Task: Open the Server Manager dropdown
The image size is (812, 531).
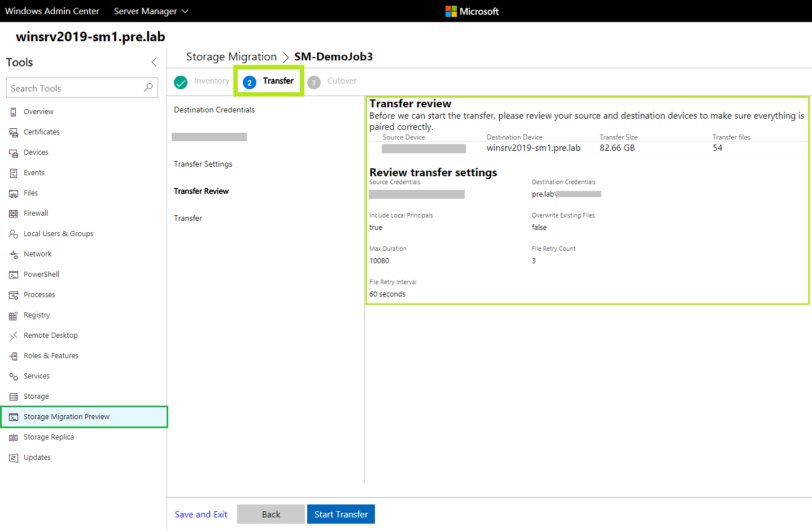Action: pyautogui.click(x=151, y=11)
